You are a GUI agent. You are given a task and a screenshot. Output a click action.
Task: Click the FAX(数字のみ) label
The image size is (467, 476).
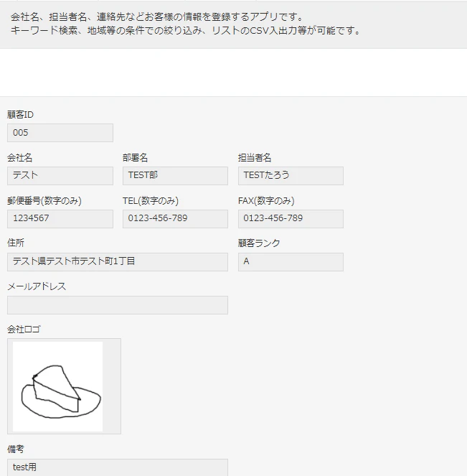pyautogui.click(x=266, y=201)
